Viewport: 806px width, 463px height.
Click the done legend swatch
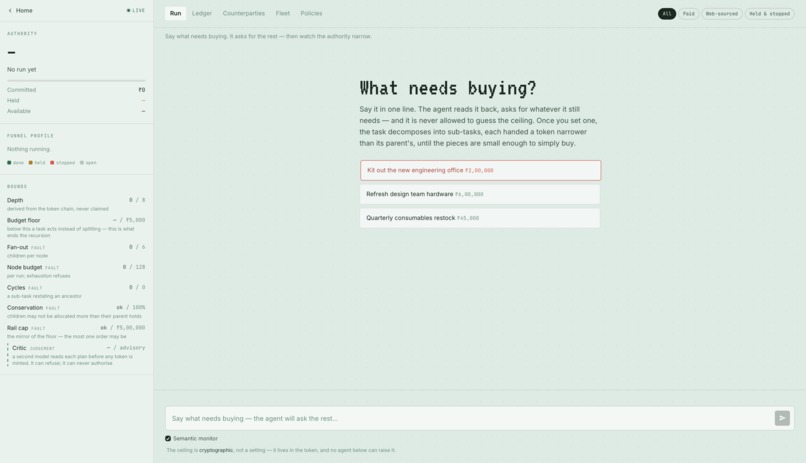(x=9, y=162)
